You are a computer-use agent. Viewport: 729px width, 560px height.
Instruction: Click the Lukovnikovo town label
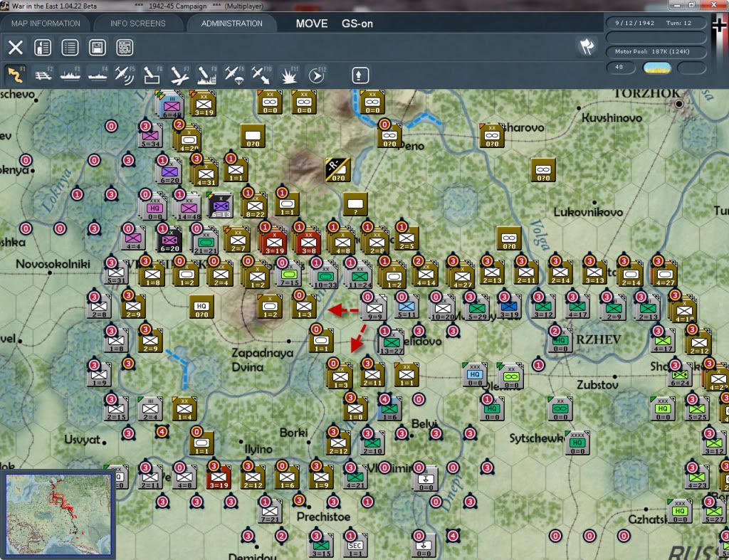(588, 212)
